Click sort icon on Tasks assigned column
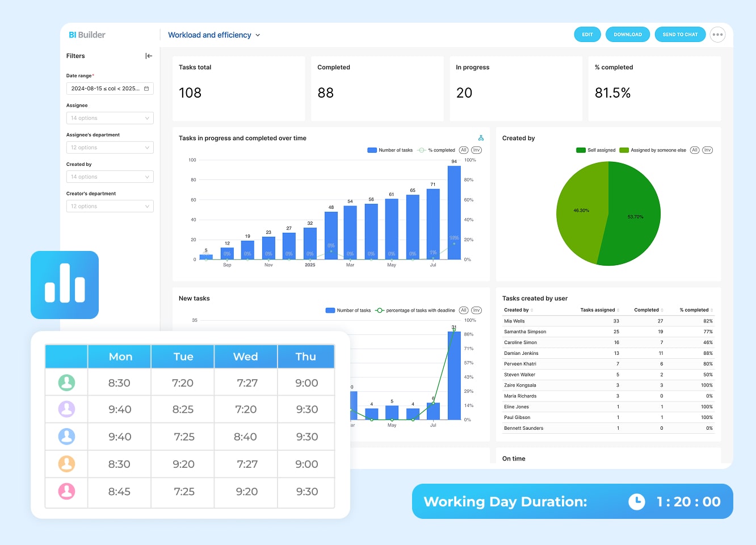 [x=618, y=310]
